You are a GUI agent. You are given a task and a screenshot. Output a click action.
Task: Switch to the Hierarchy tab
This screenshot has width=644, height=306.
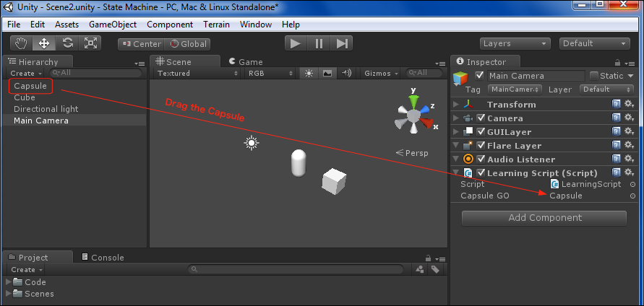[38, 62]
